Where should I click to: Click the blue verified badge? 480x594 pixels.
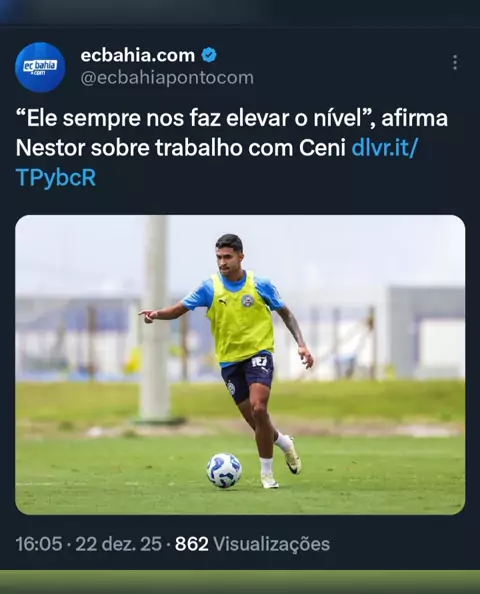[209, 55]
